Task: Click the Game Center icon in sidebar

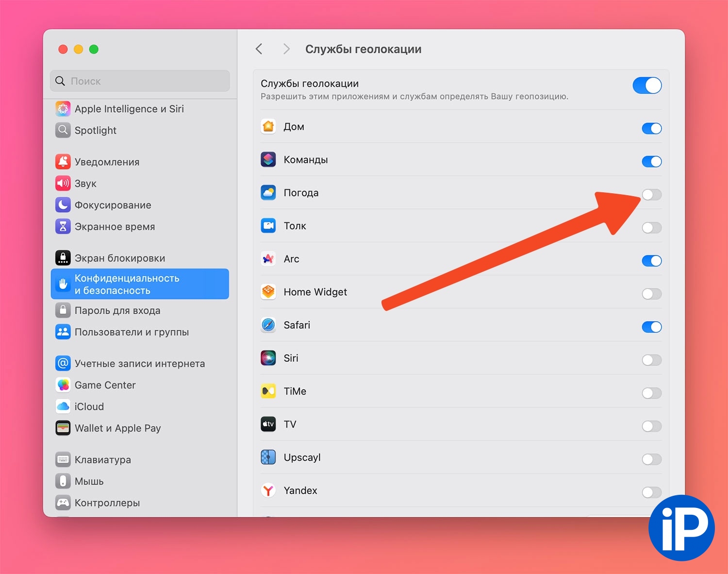Action: tap(63, 385)
